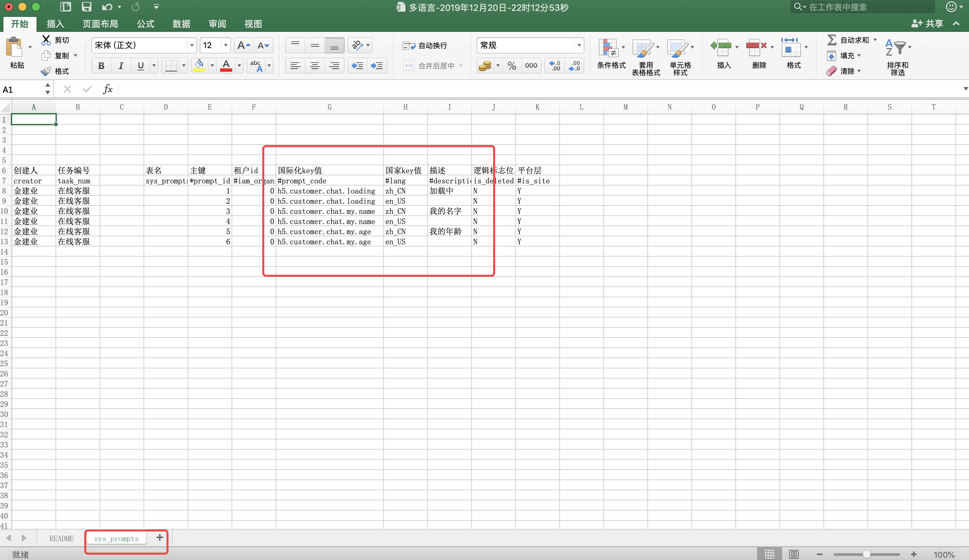Expand the Fill (填充) dropdown
The height and width of the screenshot is (560, 969).
tap(859, 56)
